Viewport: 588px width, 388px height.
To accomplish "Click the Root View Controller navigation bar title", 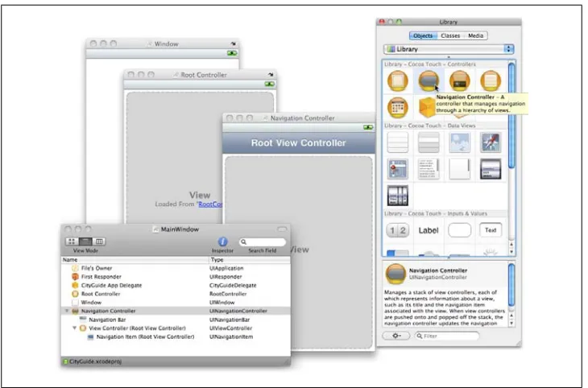I will point(299,142).
